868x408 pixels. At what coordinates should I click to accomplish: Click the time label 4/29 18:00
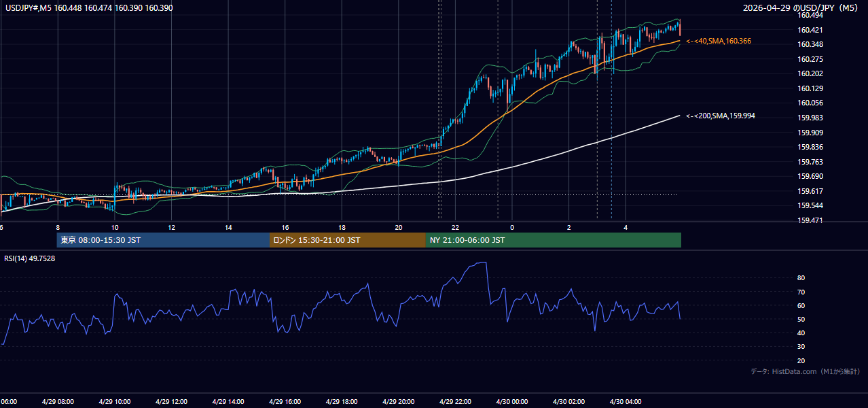coord(342,402)
